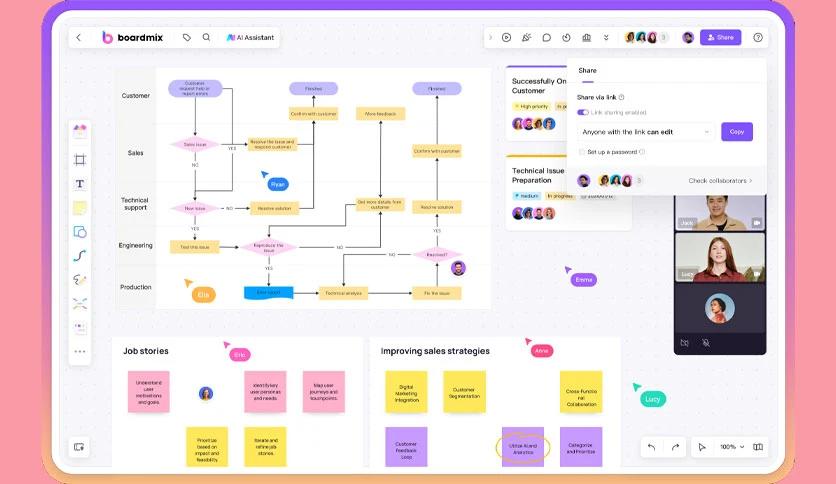The width and height of the screenshot is (836, 484).
Task: Select the Frame tool
Action: tap(80, 159)
